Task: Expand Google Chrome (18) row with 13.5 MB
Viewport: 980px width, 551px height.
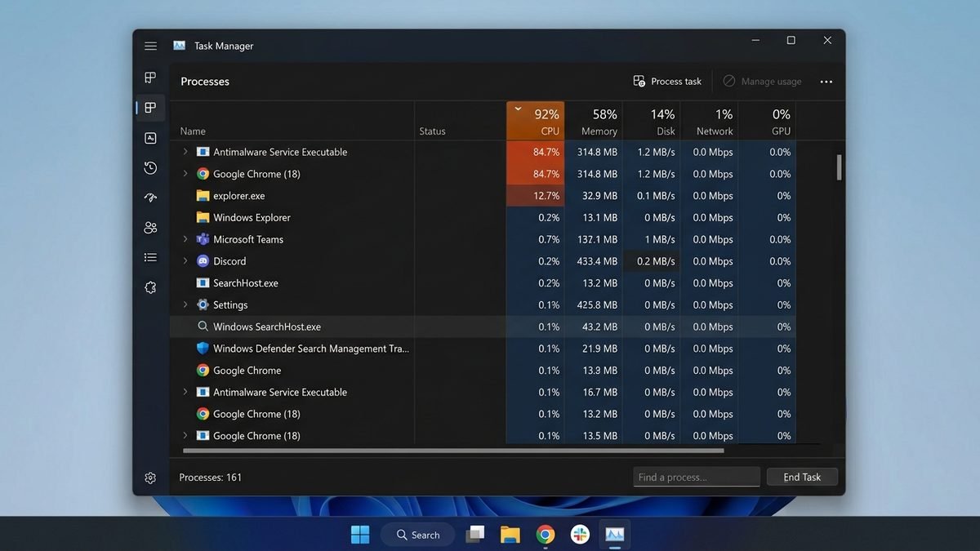Action: (x=185, y=436)
